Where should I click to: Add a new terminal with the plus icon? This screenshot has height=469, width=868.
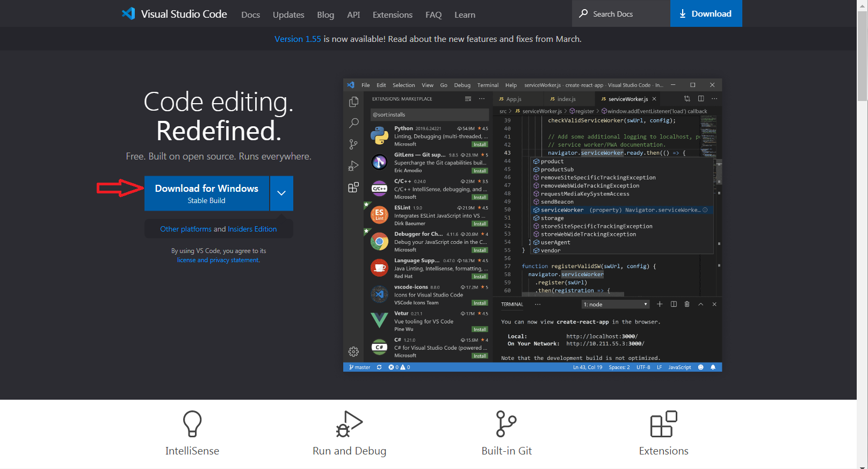(660, 304)
